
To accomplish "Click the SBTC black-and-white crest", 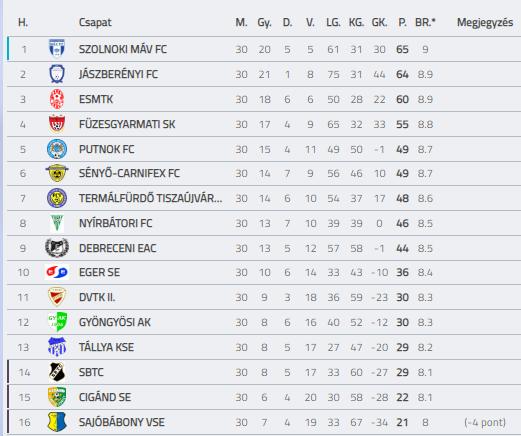I will (57, 372).
